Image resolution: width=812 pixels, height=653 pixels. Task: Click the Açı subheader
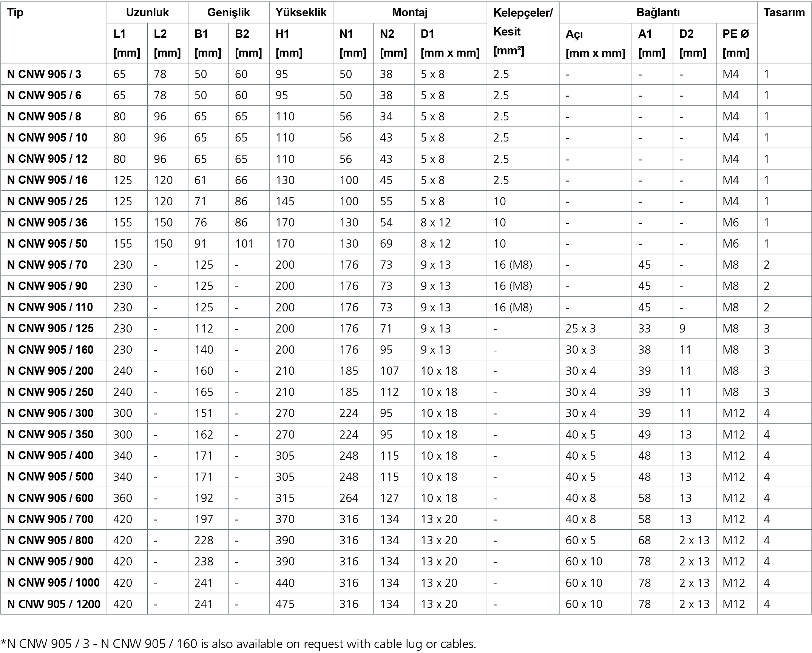[x=595, y=43]
